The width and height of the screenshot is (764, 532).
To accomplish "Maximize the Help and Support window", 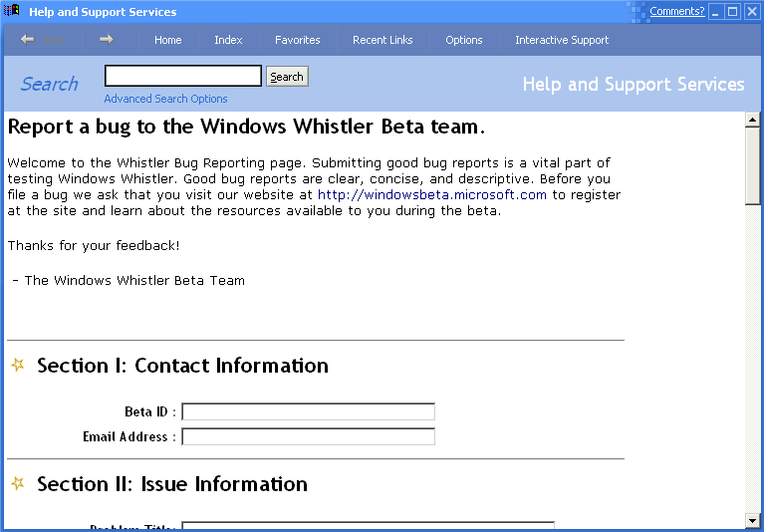I will (x=733, y=11).
